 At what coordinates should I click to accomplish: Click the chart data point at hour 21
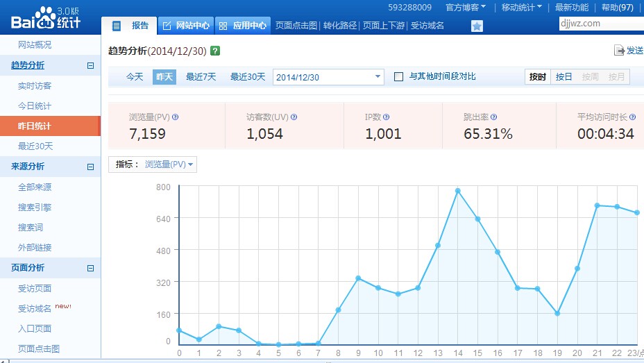pos(598,205)
